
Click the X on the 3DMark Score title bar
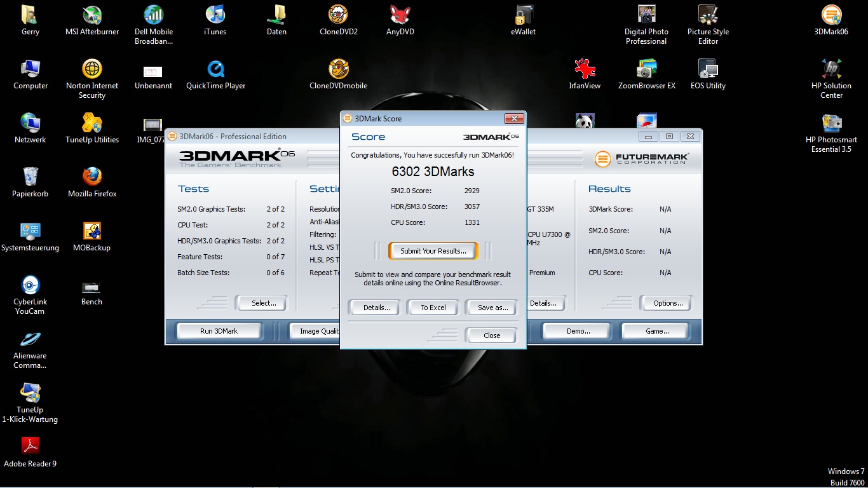tap(514, 118)
